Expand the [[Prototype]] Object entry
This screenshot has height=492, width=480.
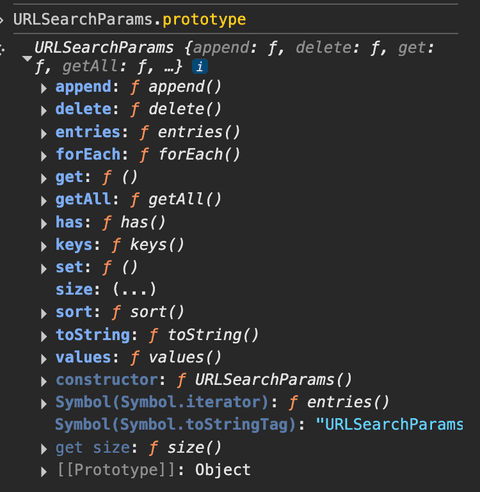point(44,472)
